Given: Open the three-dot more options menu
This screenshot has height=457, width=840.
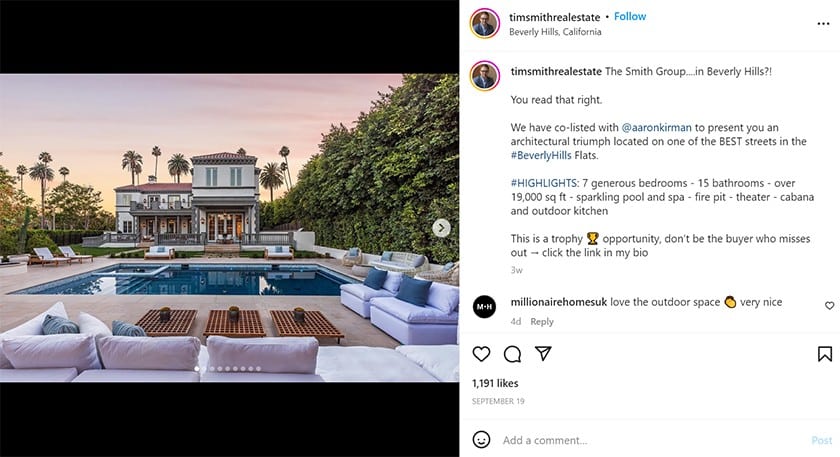Looking at the screenshot, I should pyautogui.click(x=823, y=24).
